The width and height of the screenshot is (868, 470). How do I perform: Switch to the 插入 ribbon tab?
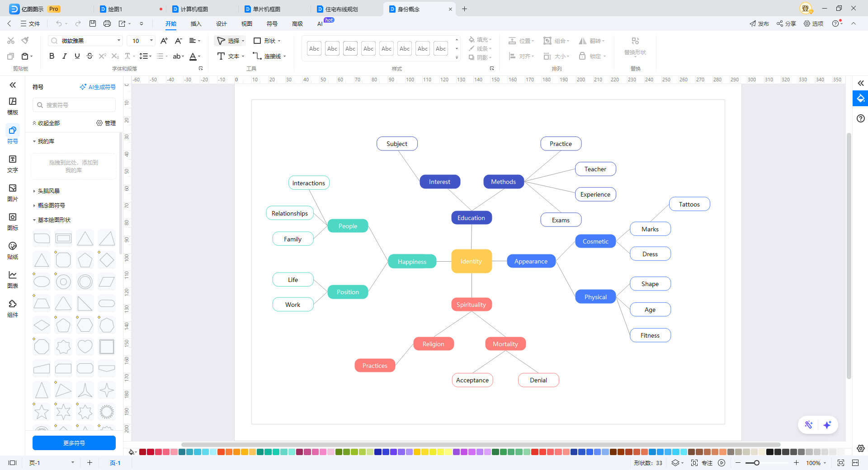click(x=196, y=23)
